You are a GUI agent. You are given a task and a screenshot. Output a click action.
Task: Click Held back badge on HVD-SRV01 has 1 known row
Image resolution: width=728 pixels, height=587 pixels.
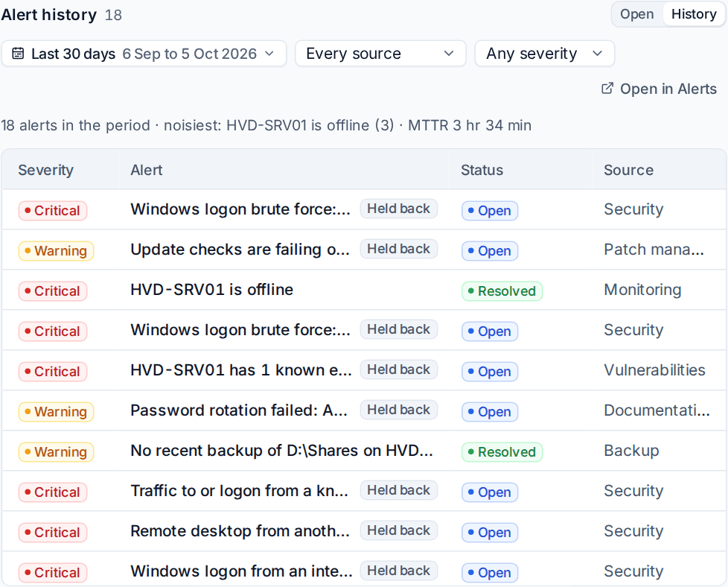click(398, 369)
